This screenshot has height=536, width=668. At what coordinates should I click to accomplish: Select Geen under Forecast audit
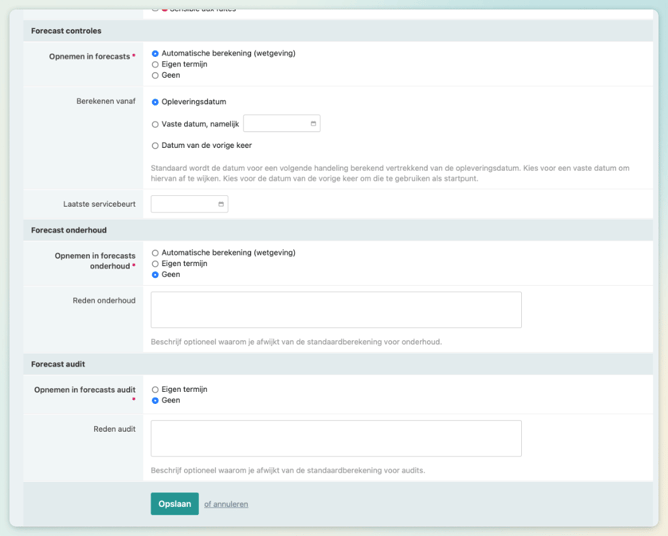coord(155,400)
